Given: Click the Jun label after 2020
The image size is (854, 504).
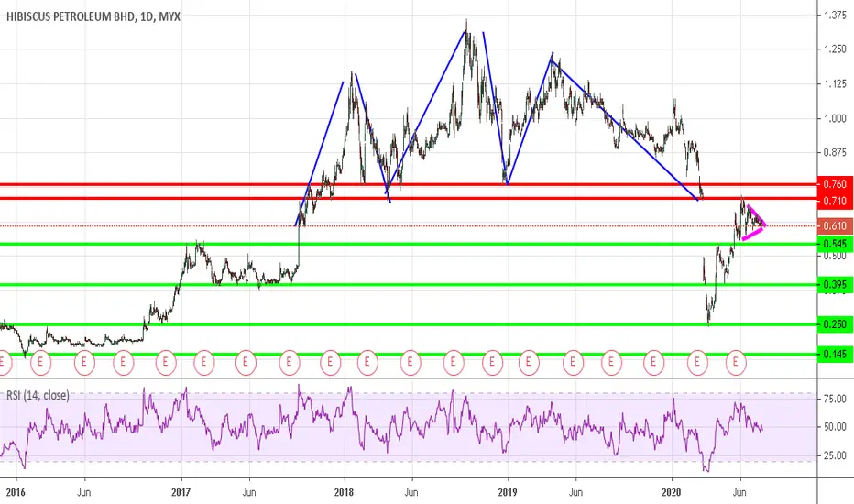Looking at the screenshot, I should tap(739, 493).
